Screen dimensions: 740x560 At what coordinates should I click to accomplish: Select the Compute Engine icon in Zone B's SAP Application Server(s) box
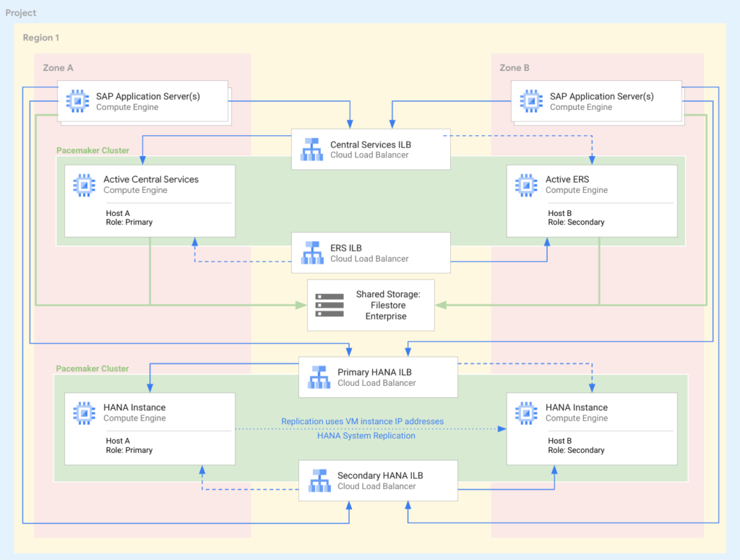532,101
